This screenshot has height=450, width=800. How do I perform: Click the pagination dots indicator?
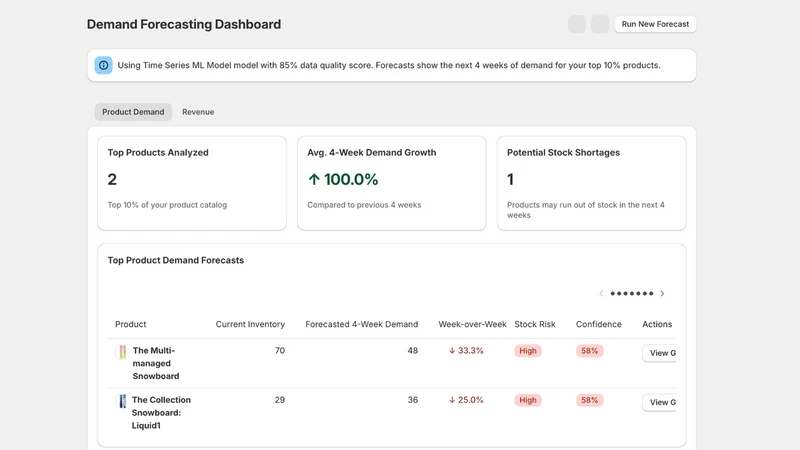click(632, 293)
